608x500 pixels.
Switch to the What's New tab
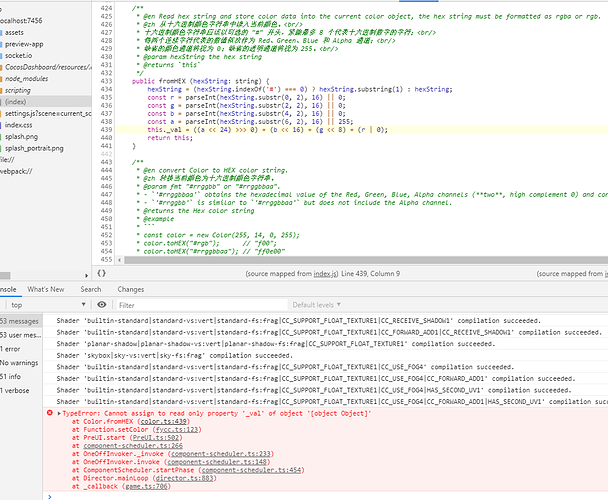(x=46, y=289)
